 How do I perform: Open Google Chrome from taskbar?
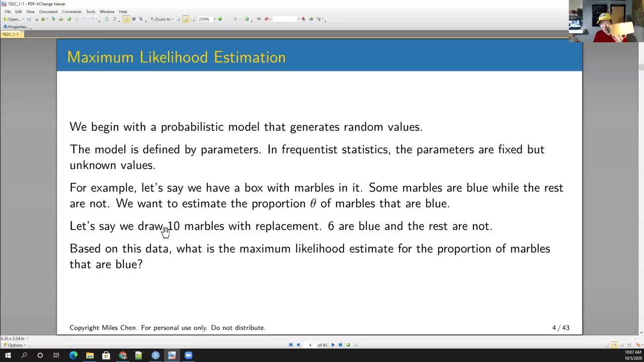point(123,355)
